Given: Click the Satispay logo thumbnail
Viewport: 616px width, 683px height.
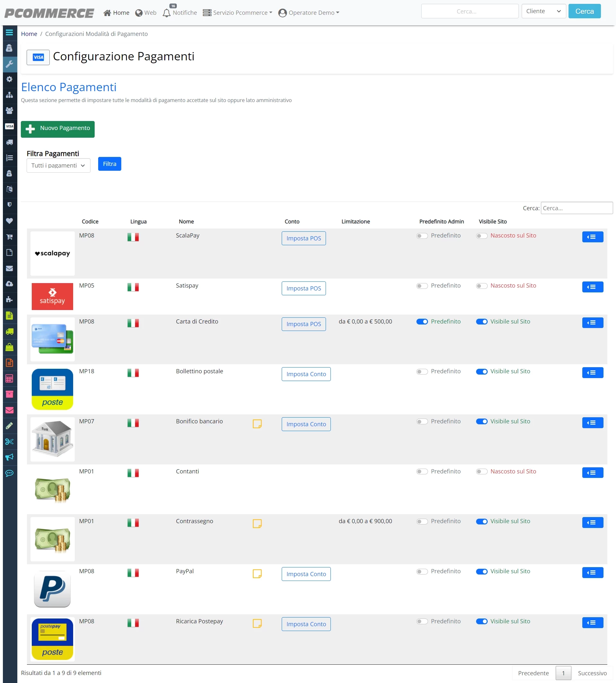Looking at the screenshot, I should point(53,296).
